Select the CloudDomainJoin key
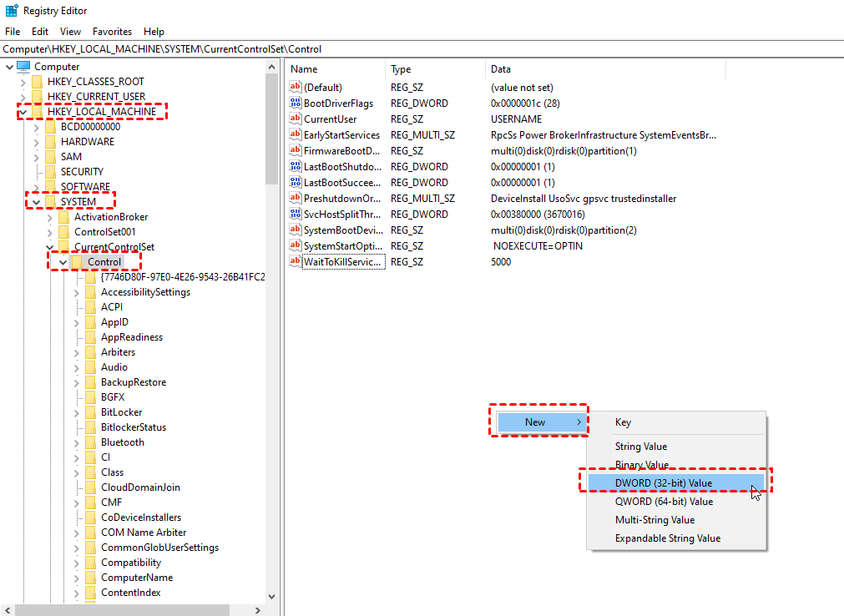 pos(140,487)
